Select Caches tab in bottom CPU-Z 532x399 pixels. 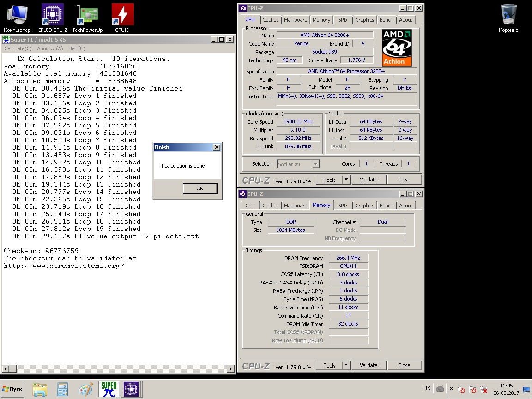coord(271,205)
